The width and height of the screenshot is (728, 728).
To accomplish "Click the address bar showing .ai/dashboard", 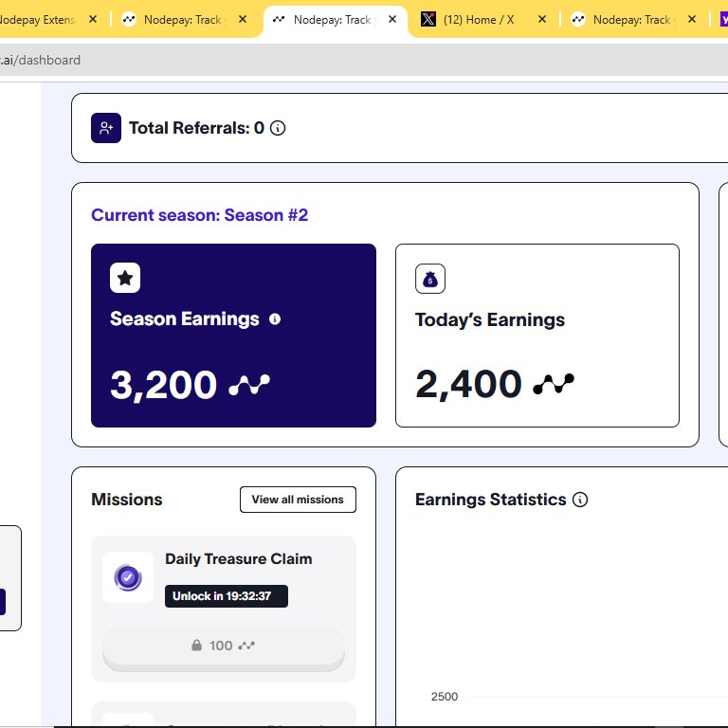I will coord(364,60).
